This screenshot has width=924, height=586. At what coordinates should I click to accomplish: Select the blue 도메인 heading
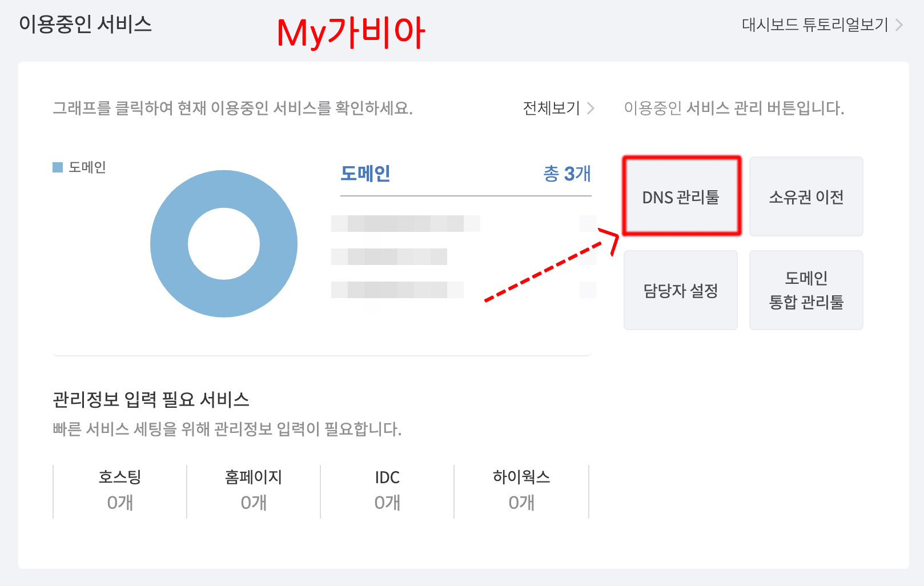point(365,173)
